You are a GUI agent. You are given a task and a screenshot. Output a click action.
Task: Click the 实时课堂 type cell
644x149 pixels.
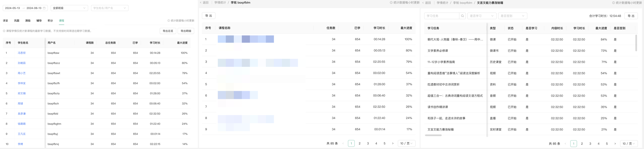pos(495,129)
